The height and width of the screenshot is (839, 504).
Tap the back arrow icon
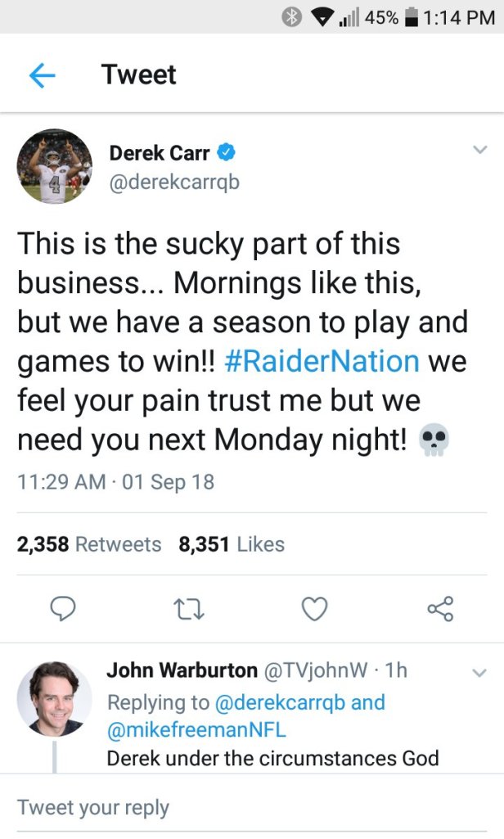click(x=42, y=75)
